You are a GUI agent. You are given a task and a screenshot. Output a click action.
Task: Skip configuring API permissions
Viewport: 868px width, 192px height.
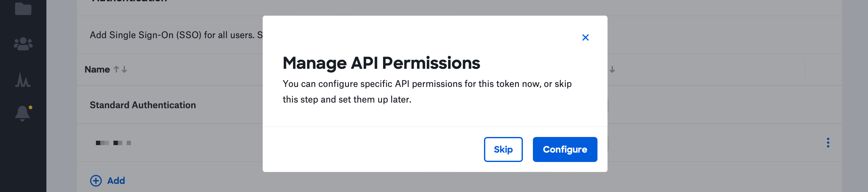[503, 149]
